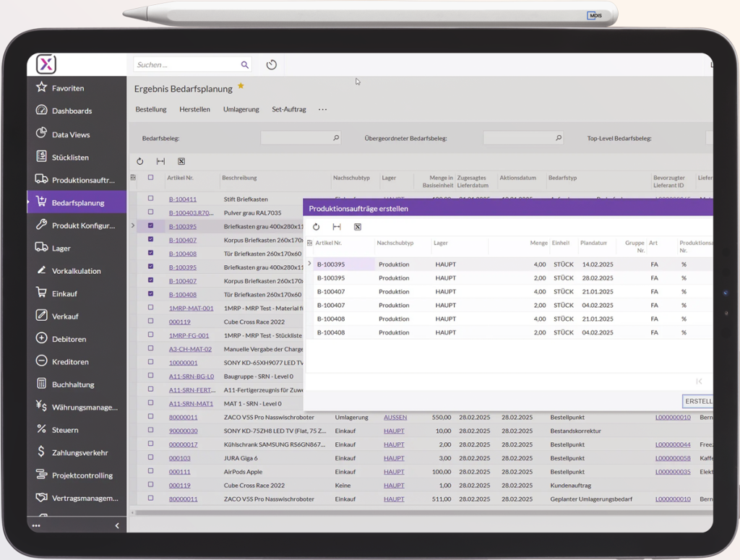This screenshot has width=740, height=560.
Task: Open the Bedarfsbeleg lookup selector
Action: click(x=336, y=138)
